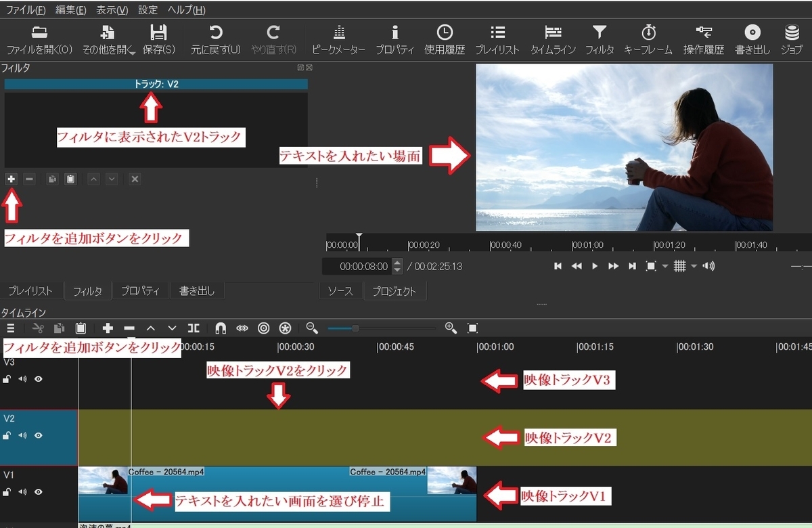Hide the V1 track eye icon
Viewport: 812px width, 528px height.
click(39, 492)
